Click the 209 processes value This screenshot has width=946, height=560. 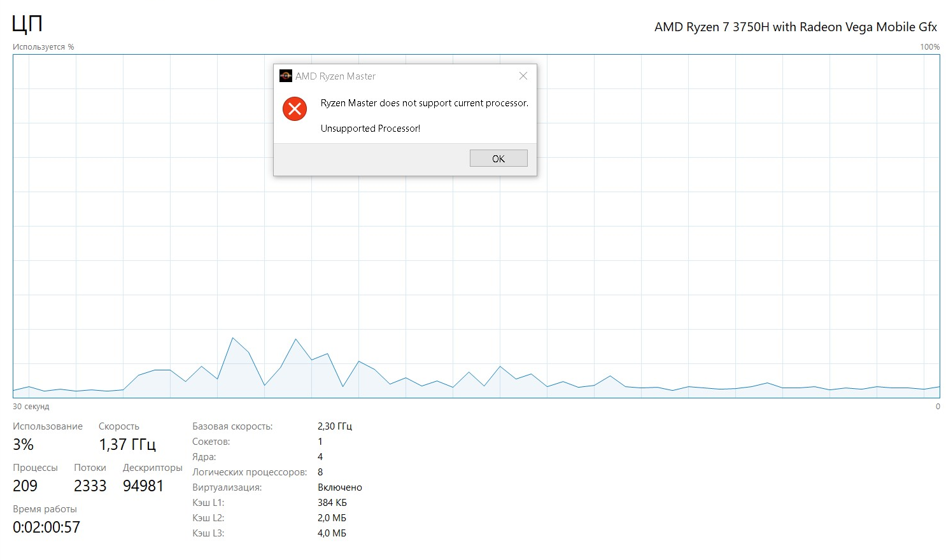pos(25,486)
